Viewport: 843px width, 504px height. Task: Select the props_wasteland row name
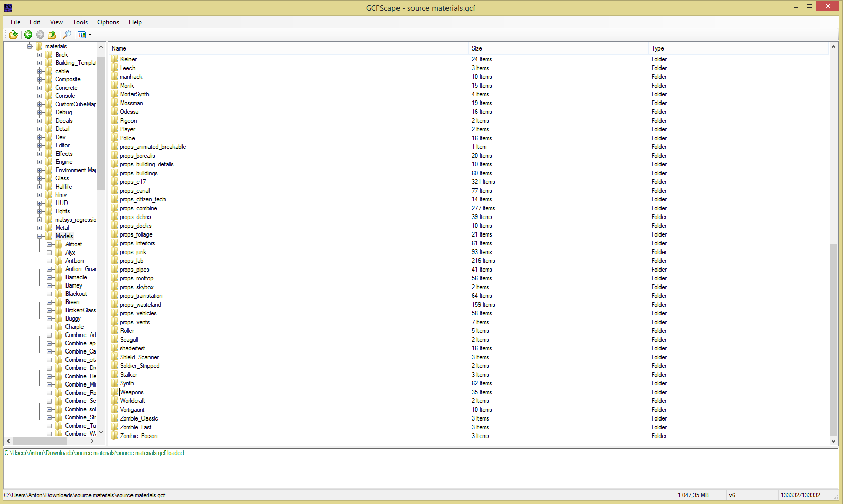pos(141,305)
